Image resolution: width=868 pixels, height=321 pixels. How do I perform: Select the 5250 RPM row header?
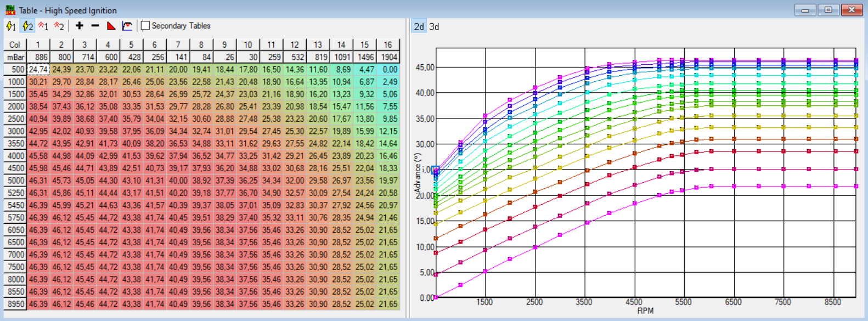coord(15,193)
